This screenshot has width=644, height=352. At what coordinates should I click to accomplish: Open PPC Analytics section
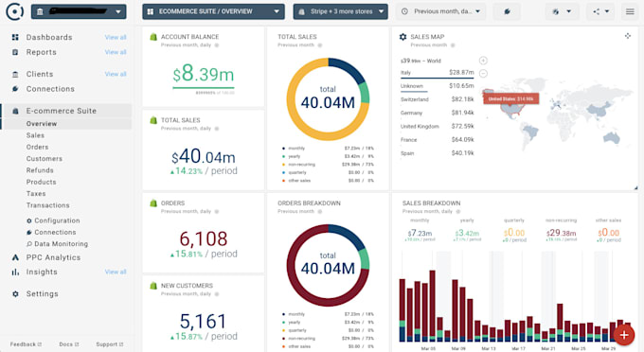point(53,257)
